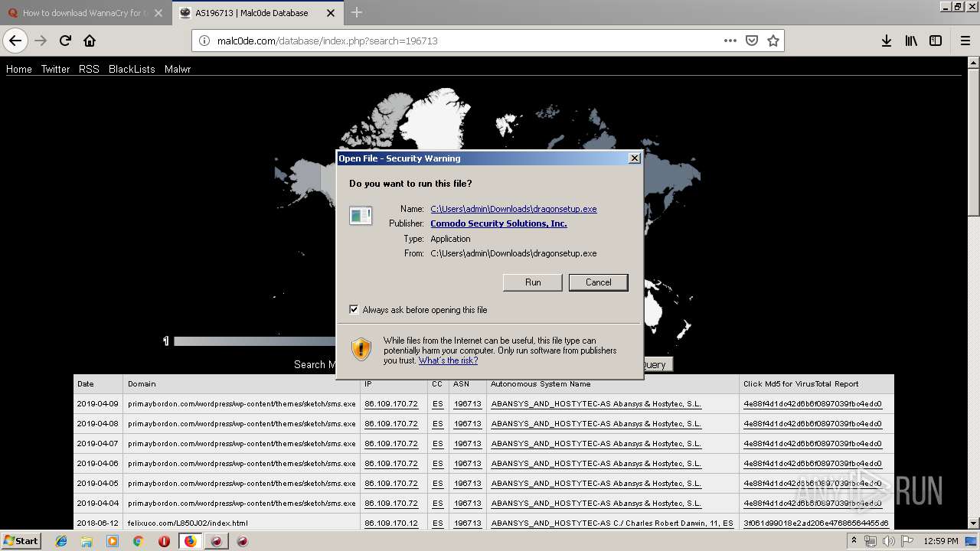Open the Firefox home page
The image size is (980, 551).
pos(90,41)
